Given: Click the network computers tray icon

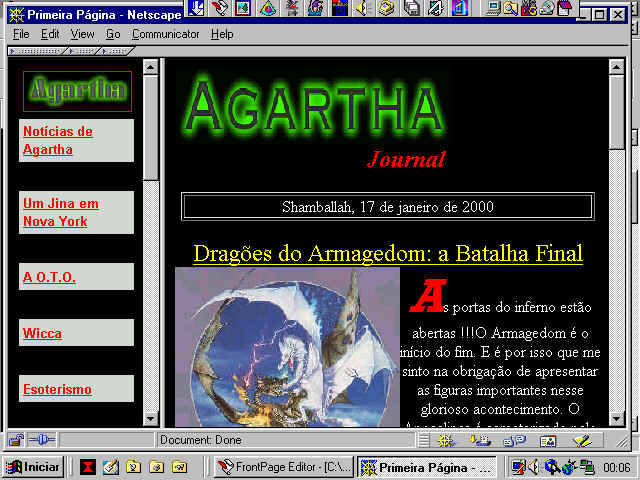Looking at the screenshot, I should (x=587, y=467).
